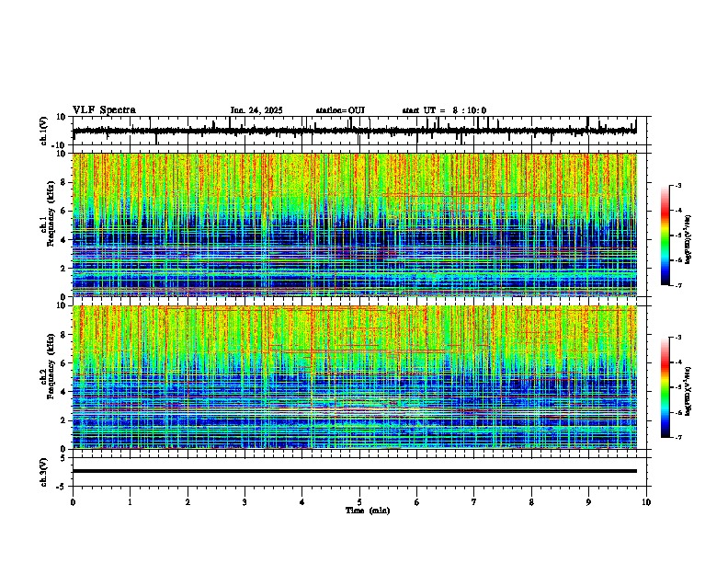
Task: Click the ch.2 colorbar log(PSD) unit label
Action: coord(688,391)
